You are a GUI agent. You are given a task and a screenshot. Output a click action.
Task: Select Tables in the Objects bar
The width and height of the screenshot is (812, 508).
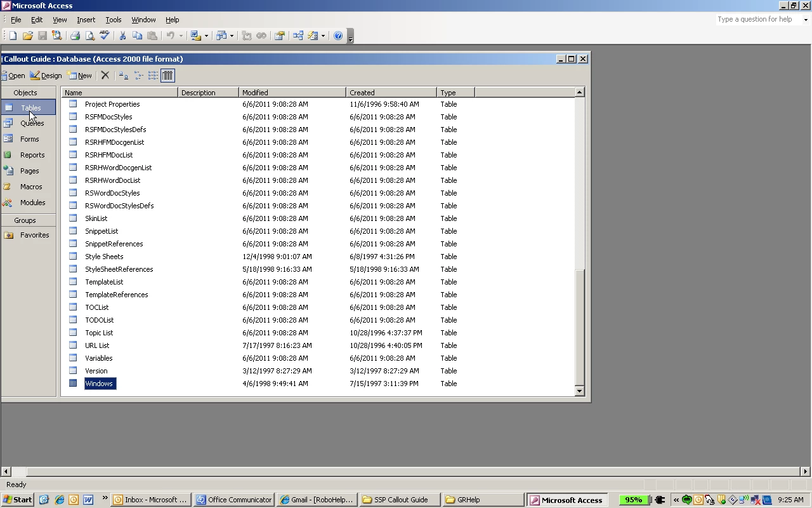point(29,108)
